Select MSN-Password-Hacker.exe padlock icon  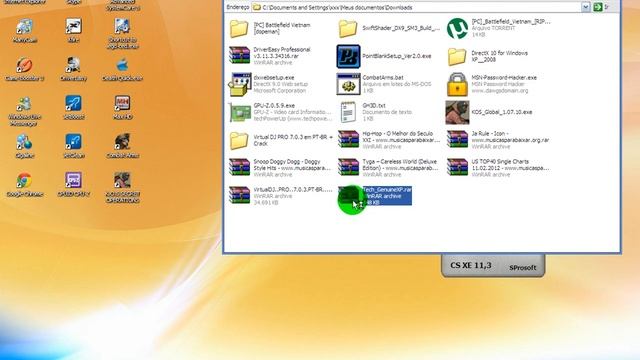tap(457, 84)
